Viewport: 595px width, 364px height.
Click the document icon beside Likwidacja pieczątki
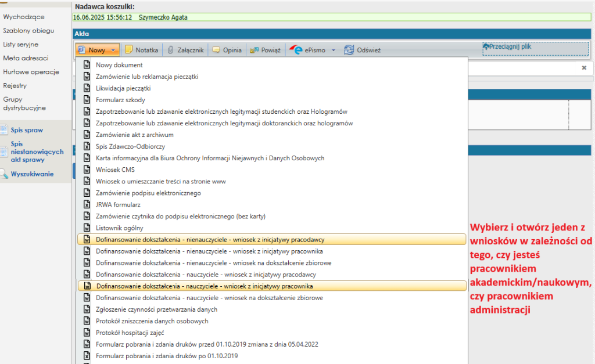(87, 88)
